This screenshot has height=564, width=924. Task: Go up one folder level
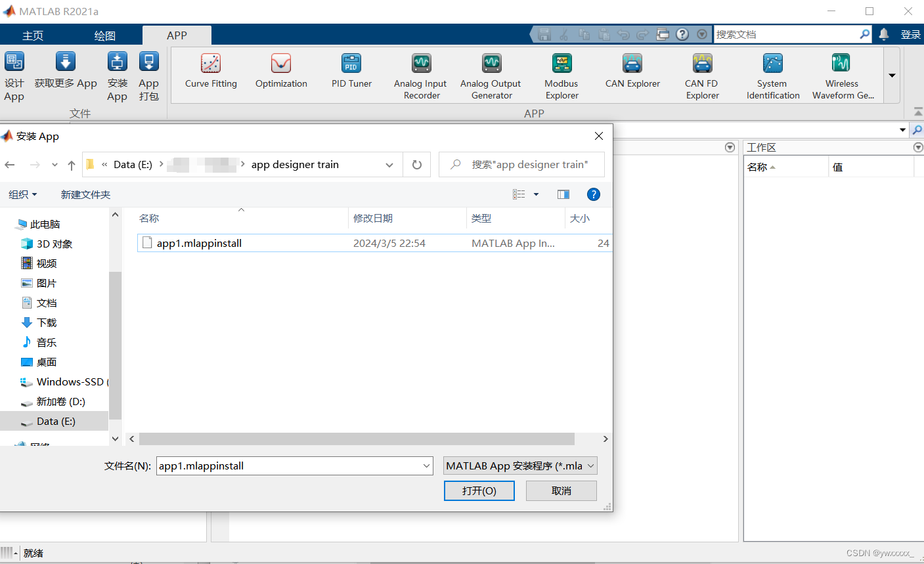(72, 165)
